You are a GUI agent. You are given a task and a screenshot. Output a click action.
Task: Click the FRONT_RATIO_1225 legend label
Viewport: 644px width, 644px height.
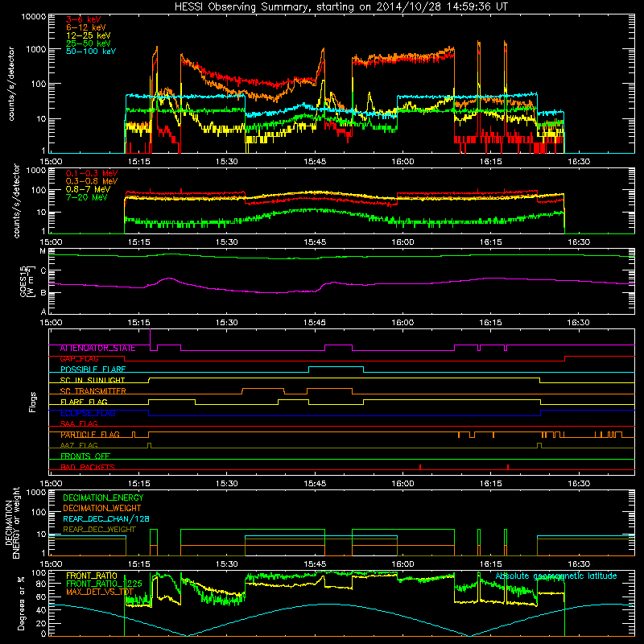(x=104, y=584)
